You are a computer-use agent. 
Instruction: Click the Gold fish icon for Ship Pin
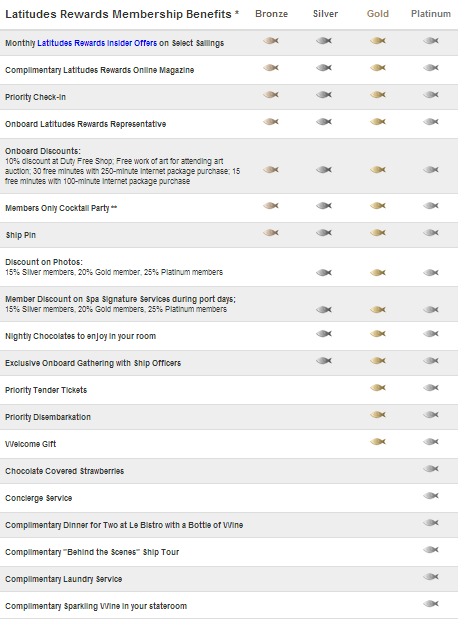click(x=378, y=232)
